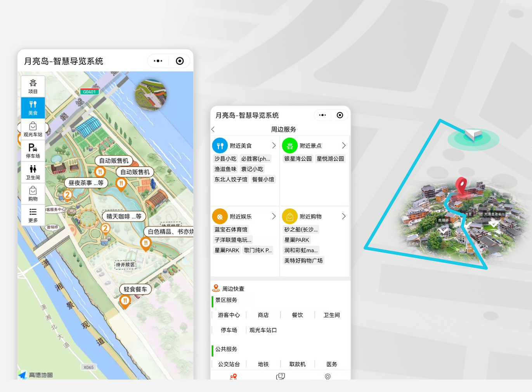The height and width of the screenshot is (392, 532).
Task: Select the 项目 attractions icon in map sidebar
Action: pyautogui.click(x=33, y=86)
